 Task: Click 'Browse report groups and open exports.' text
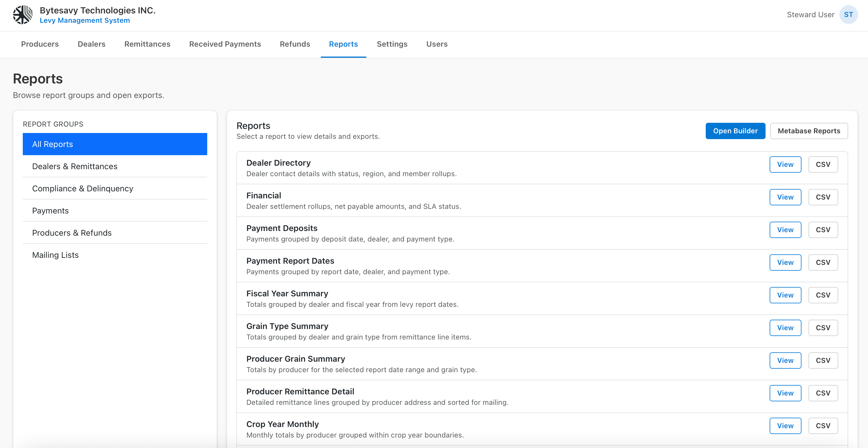pos(88,95)
